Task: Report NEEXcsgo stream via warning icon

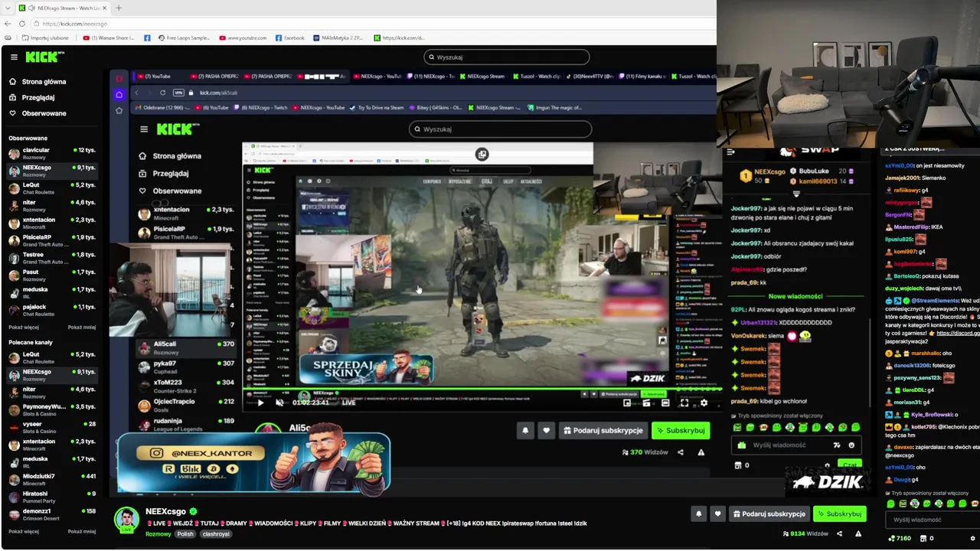Action: pos(858,533)
